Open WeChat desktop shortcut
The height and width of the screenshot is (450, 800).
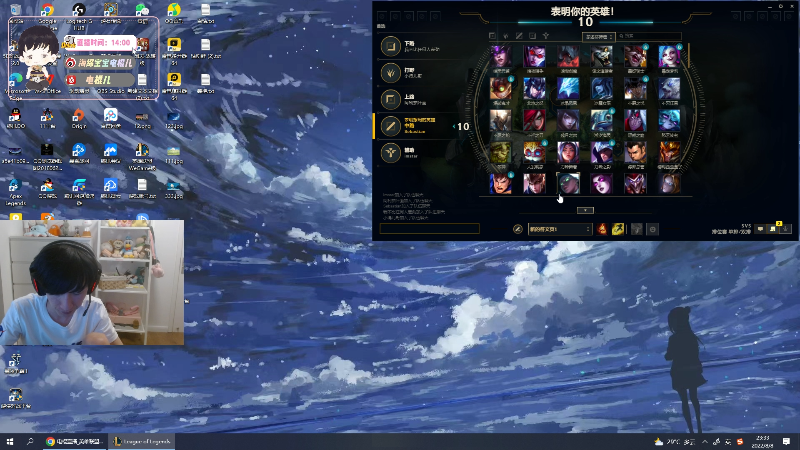pos(142,14)
